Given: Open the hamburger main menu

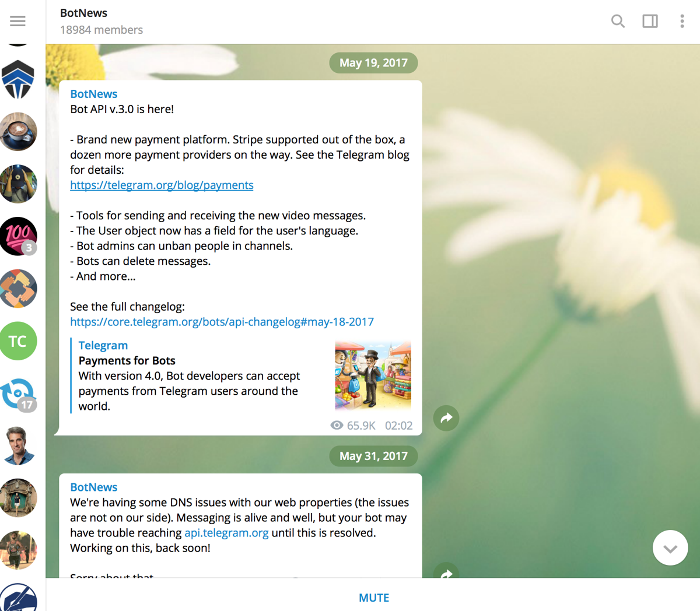Looking at the screenshot, I should (x=17, y=22).
